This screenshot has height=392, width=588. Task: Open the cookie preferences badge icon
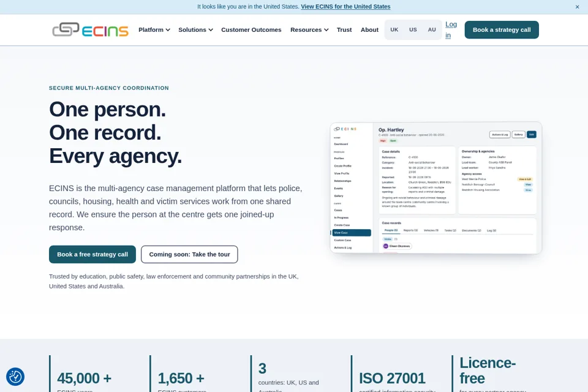pos(15,377)
